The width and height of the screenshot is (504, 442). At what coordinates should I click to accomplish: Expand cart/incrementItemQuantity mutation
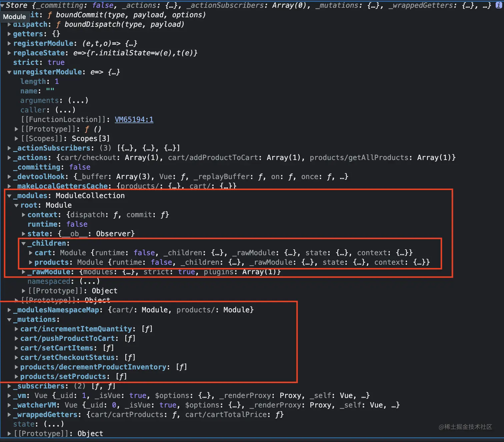(x=16, y=329)
